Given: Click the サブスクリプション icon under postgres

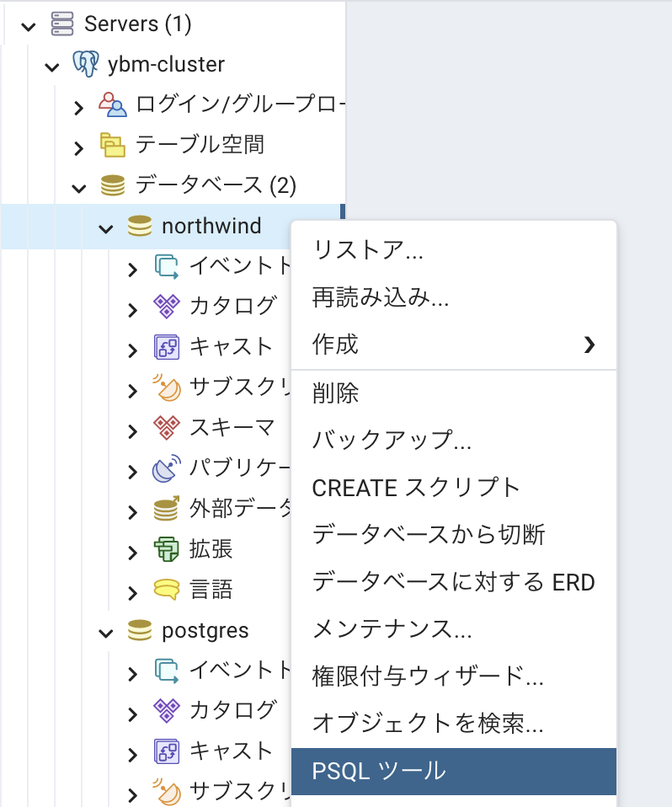Looking at the screenshot, I should click(167, 791).
